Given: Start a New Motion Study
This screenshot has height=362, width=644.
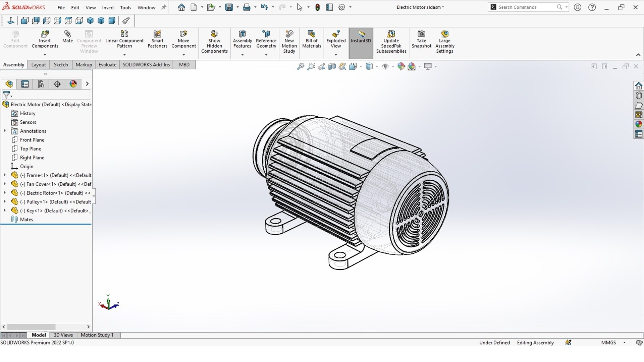Looking at the screenshot, I should (289, 42).
